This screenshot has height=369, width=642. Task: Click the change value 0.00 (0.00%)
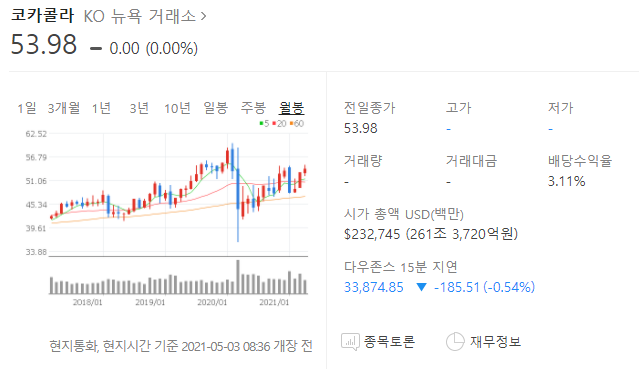click(x=154, y=48)
